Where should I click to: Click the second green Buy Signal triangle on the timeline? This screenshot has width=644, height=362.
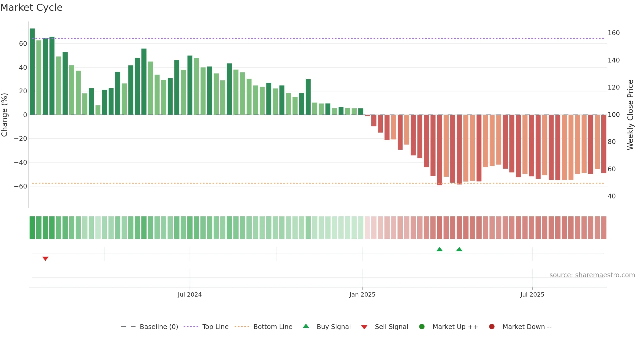pyautogui.click(x=459, y=249)
